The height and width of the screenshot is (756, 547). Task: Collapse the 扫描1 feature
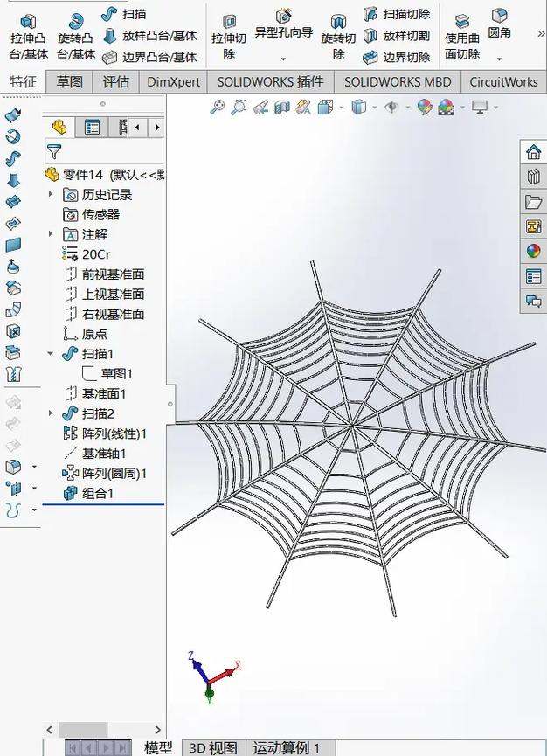(51, 353)
